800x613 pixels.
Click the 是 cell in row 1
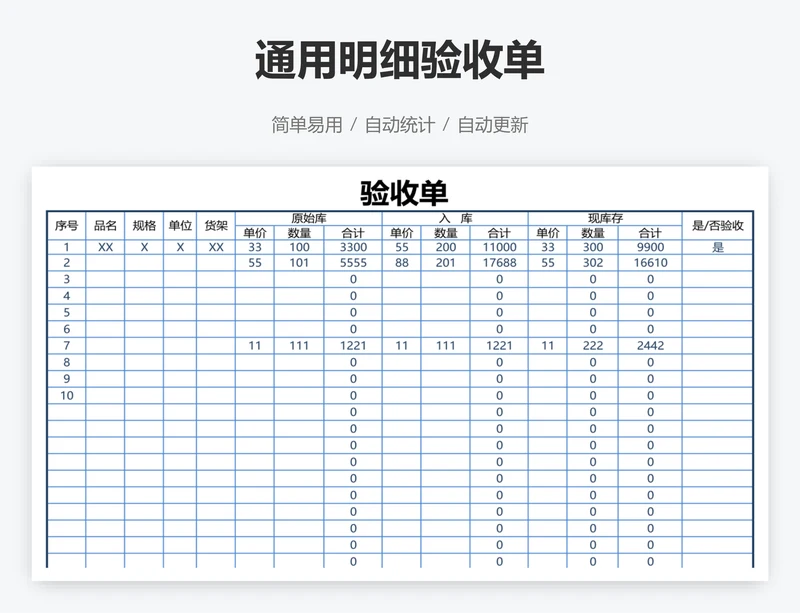click(717, 248)
